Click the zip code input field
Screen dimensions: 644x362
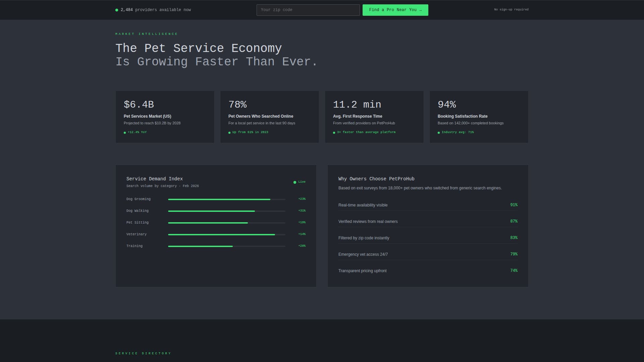point(308,10)
